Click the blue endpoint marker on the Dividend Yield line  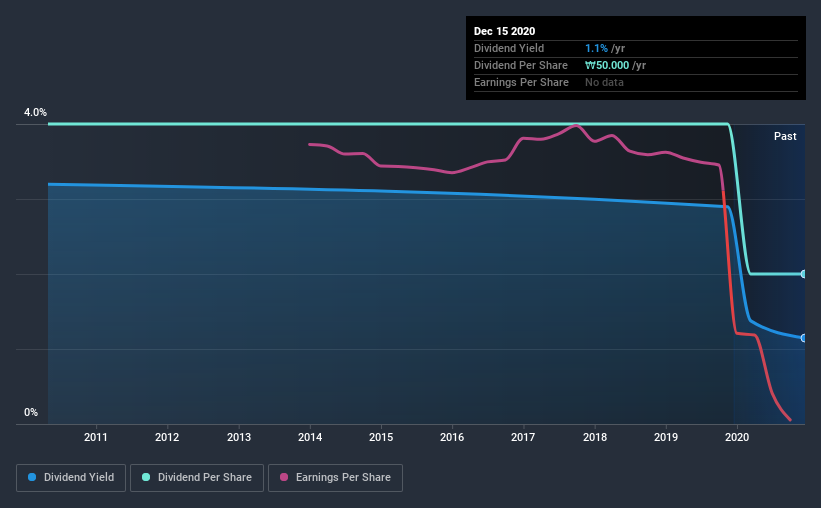(x=803, y=338)
